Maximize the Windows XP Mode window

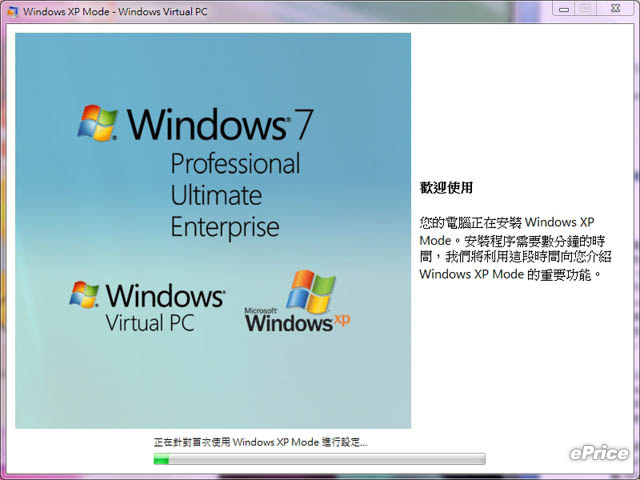pos(585,9)
